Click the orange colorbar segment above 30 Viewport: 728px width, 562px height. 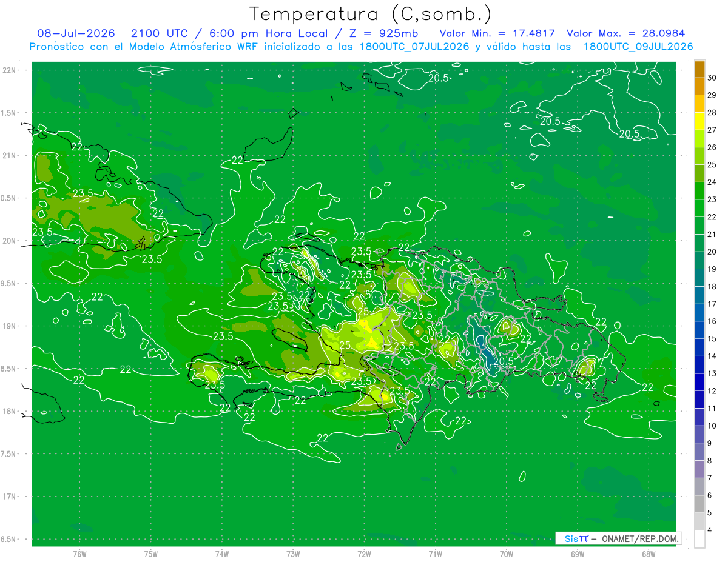[x=699, y=69]
